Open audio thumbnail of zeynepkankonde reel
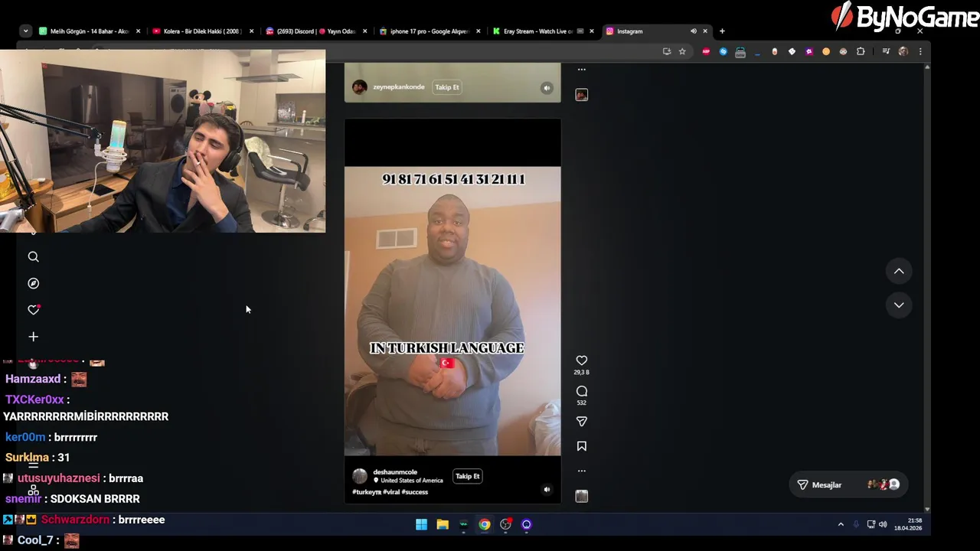 [581, 95]
